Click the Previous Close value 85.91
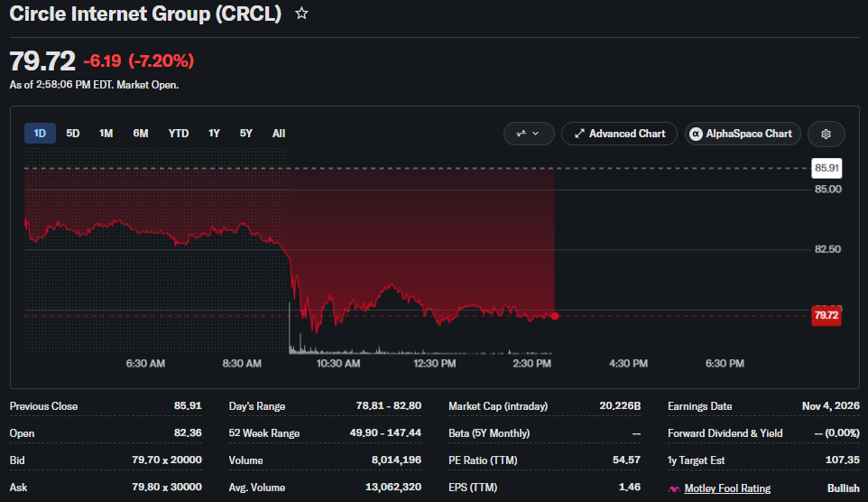Viewport: 868px width, 502px height. 188,405
